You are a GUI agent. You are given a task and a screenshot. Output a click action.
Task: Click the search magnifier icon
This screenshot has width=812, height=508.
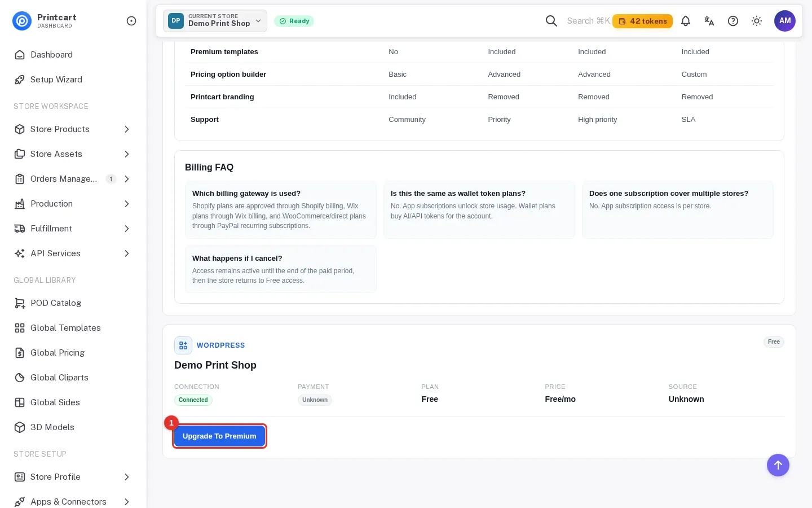pyautogui.click(x=551, y=21)
